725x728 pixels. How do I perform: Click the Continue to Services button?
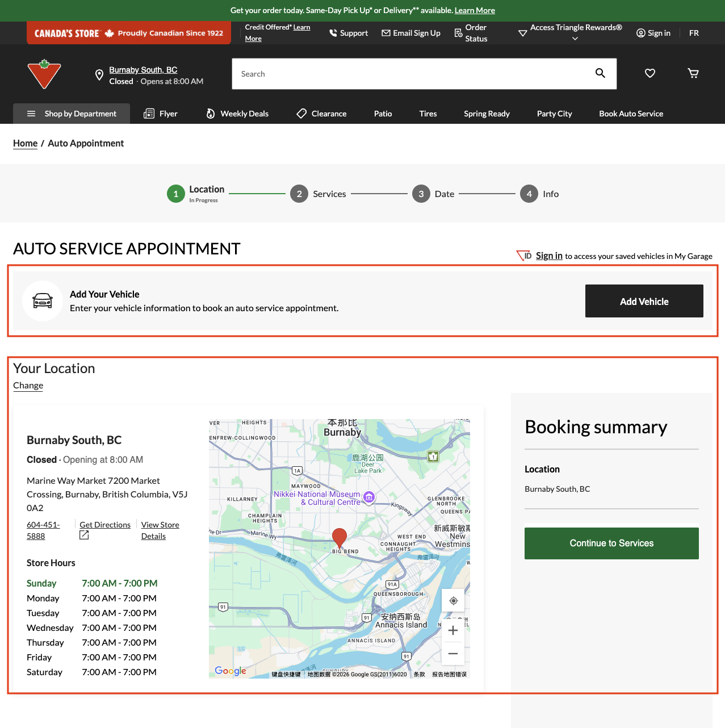(611, 543)
